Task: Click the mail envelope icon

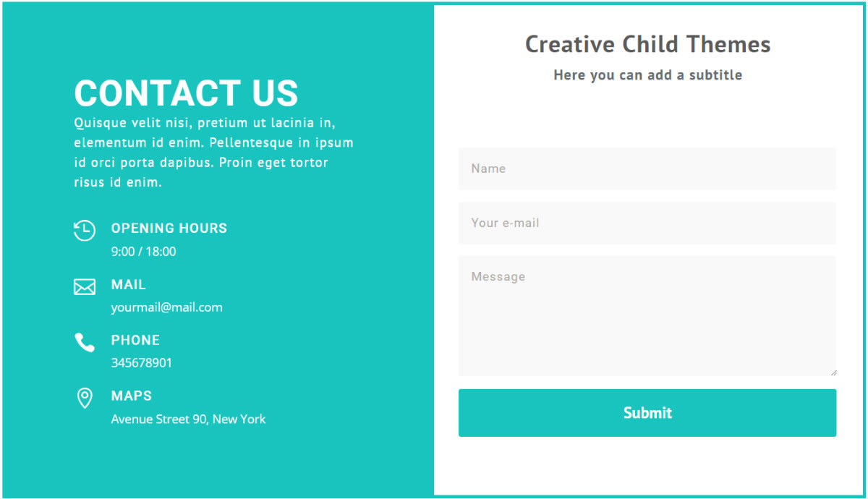Action: pos(85,287)
